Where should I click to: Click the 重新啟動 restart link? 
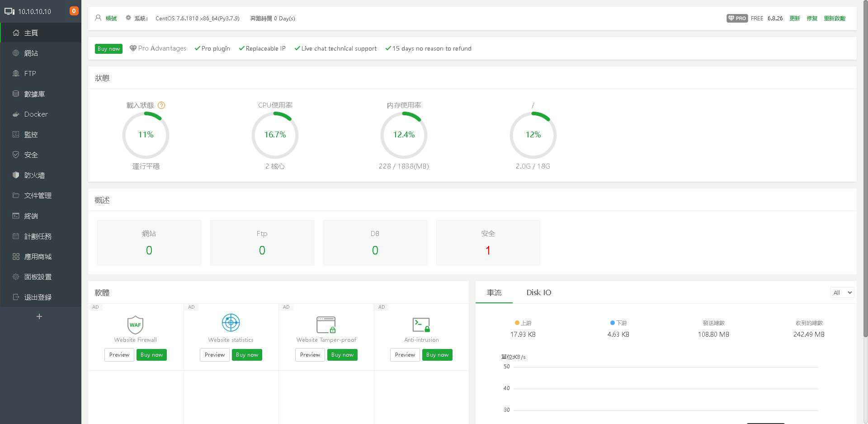point(835,18)
